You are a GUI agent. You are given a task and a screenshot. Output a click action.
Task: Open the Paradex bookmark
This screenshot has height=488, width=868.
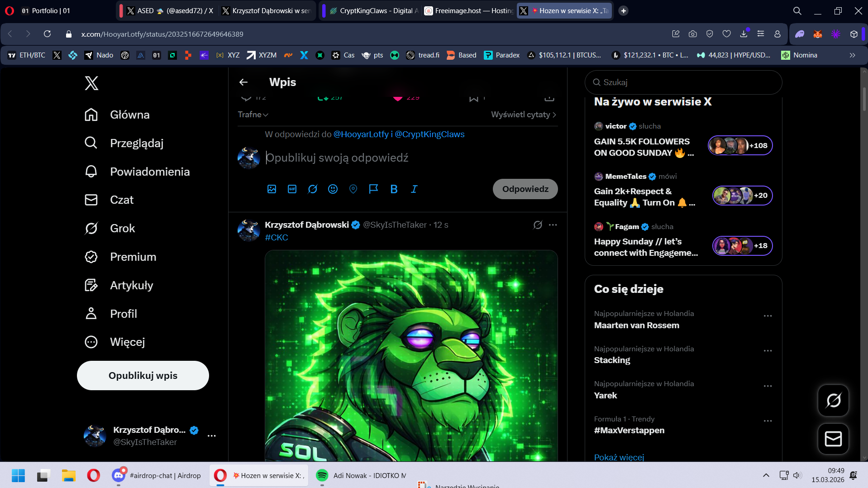(502, 55)
